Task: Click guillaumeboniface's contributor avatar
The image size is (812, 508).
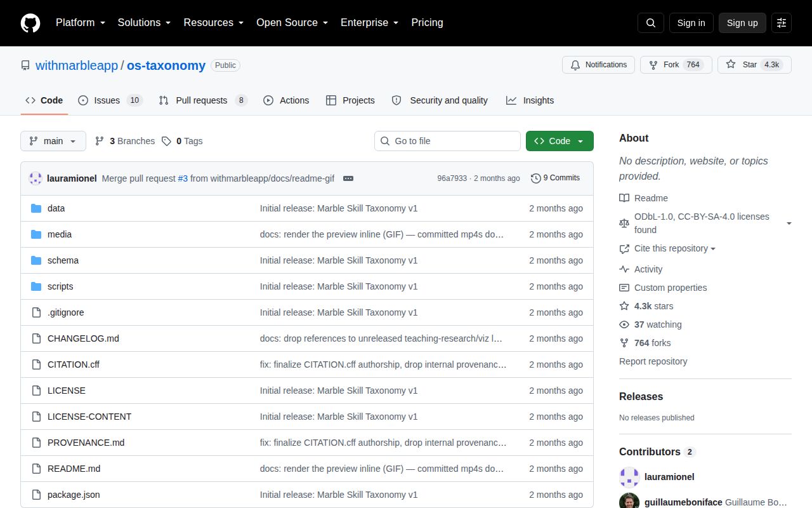Action: (629, 501)
